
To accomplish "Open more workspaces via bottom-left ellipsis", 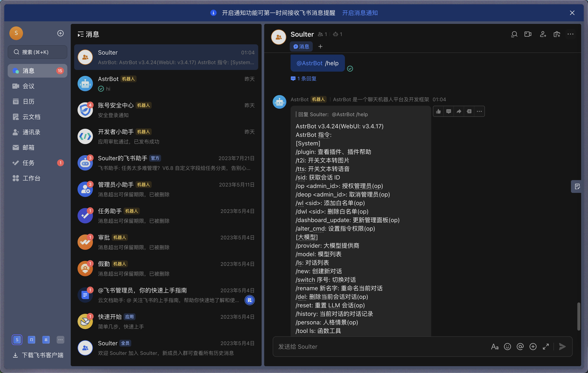I will (60, 340).
